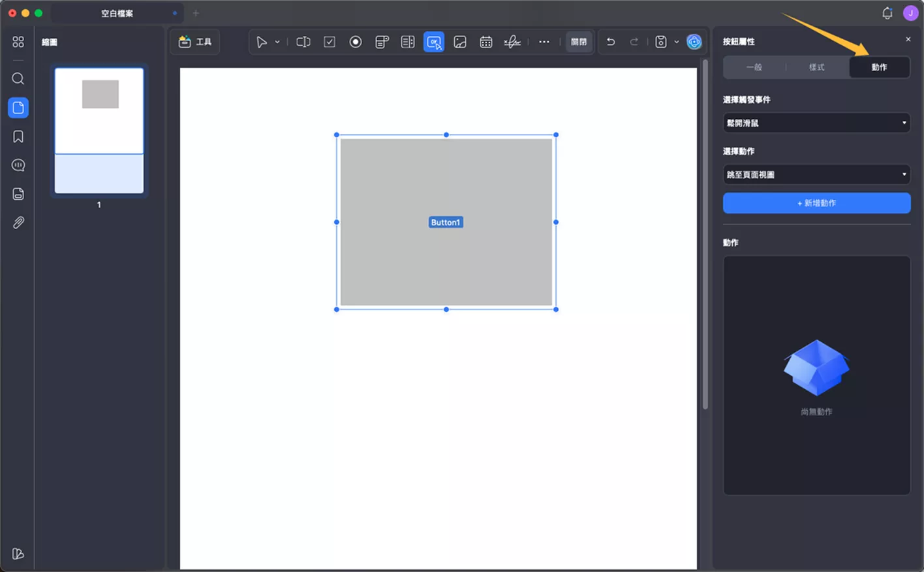Open a new tab with plus icon
The height and width of the screenshot is (572, 924).
pos(196,13)
